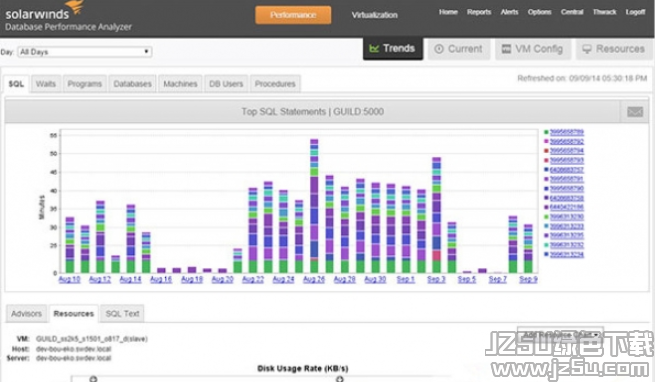Open Resources view with monitor icon
655x382 pixels.
[614, 49]
